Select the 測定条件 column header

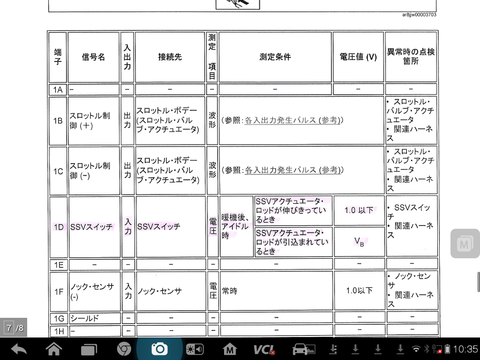tap(275, 57)
